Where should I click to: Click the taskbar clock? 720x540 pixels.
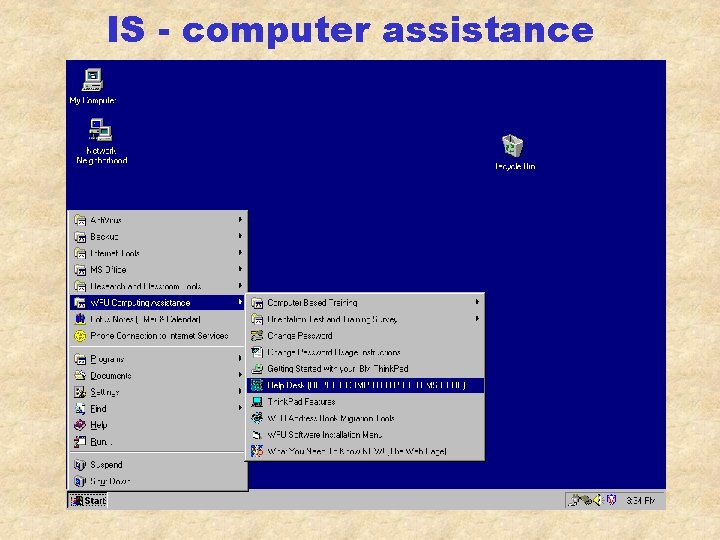641,501
